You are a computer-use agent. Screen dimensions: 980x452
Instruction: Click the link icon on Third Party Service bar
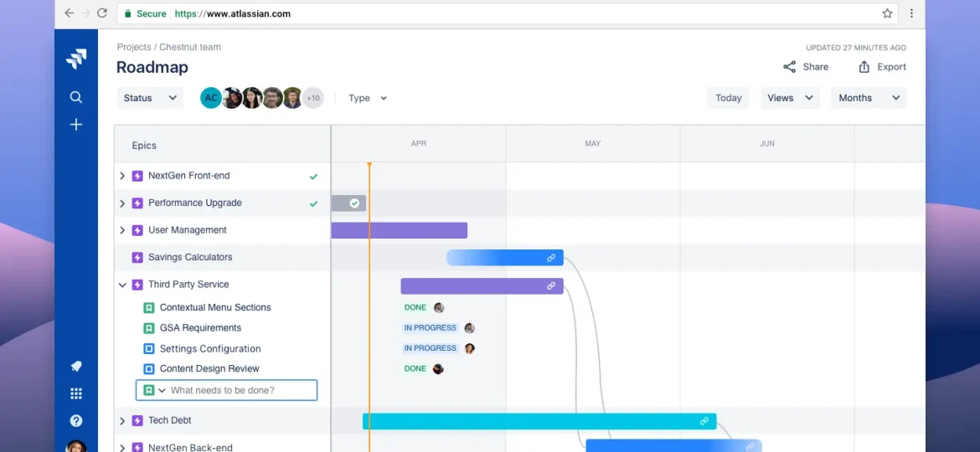[550, 286]
